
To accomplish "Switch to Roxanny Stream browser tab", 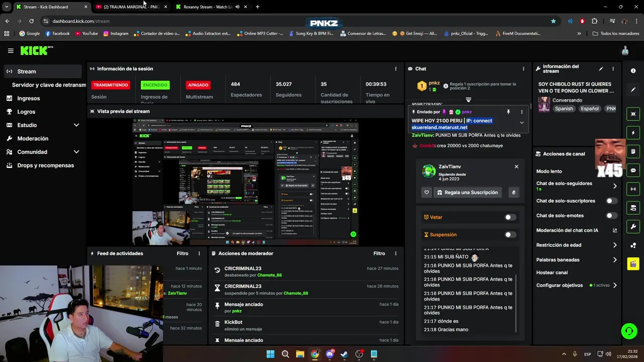I will point(212,7).
